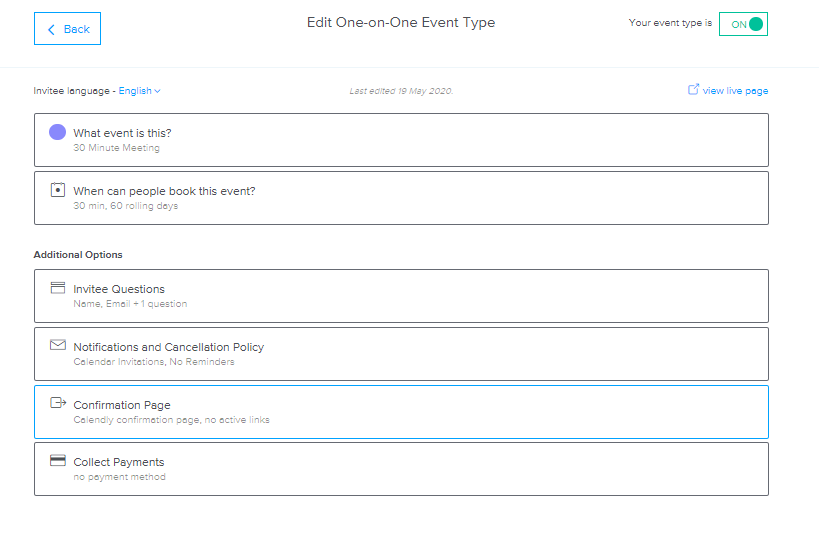The height and width of the screenshot is (537, 820).
Task: Click the external link icon near view live page
Action: [693, 89]
